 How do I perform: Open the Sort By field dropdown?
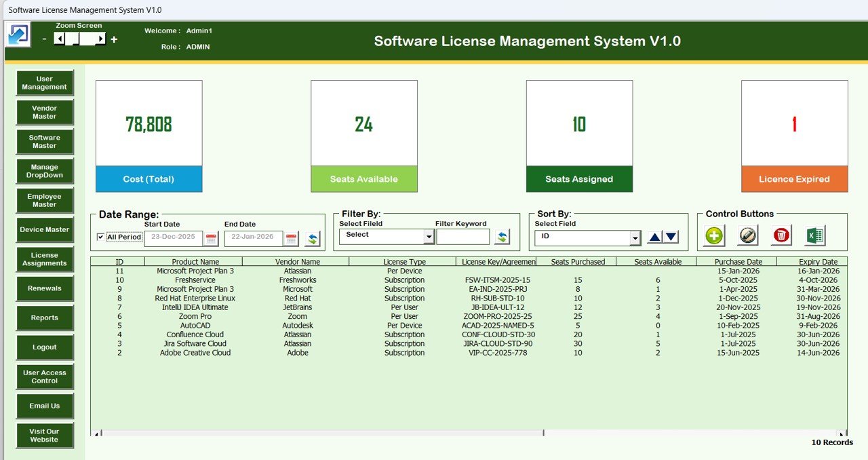click(635, 238)
